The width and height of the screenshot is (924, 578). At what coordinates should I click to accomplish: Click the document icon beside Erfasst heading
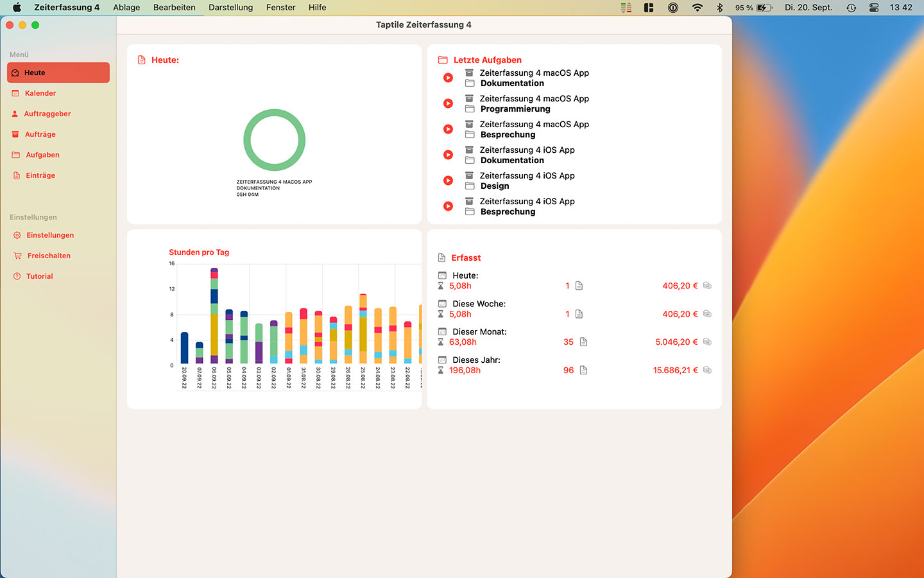coord(441,258)
